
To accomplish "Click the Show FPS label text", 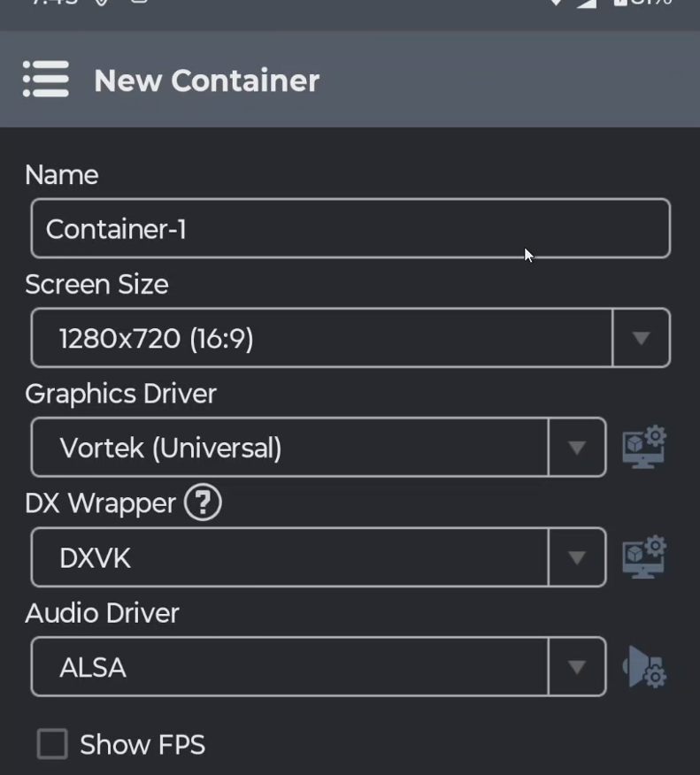I will (142, 745).
